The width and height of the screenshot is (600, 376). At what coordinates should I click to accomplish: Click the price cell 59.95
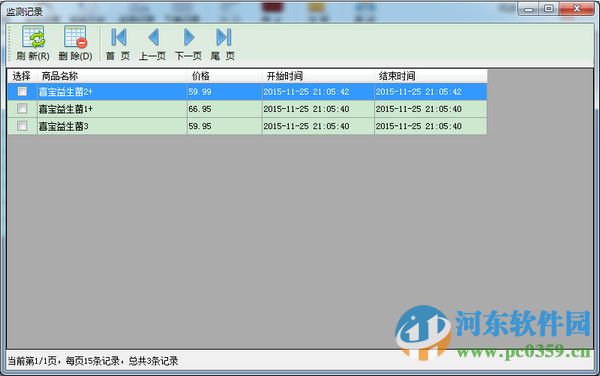(x=224, y=126)
